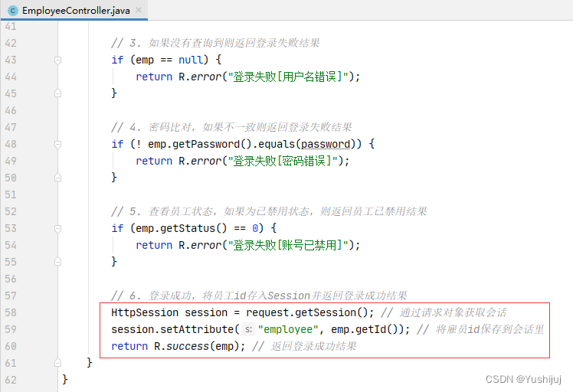Click the "employee" string literal
The width and height of the screenshot is (573, 392).
click(x=288, y=329)
